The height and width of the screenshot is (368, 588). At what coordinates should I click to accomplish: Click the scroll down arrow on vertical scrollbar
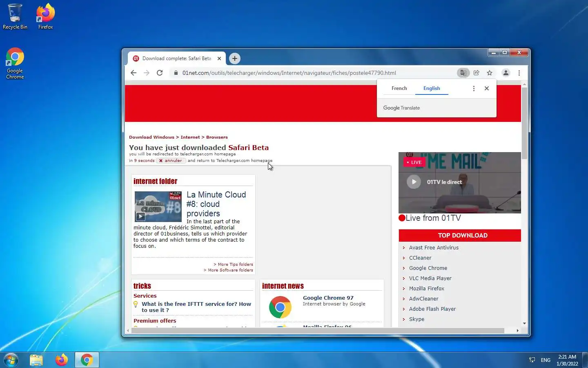(524, 323)
